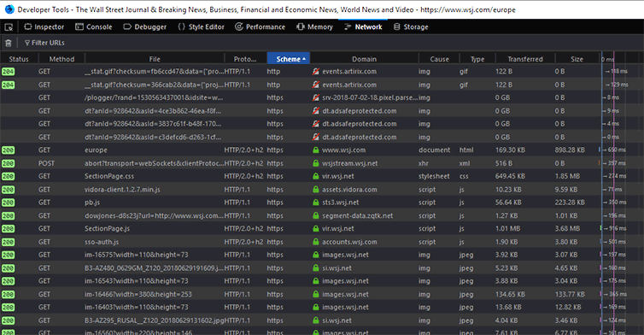Click the 898.28 KB size cell
Image resolution: width=644 pixels, height=335 pixels.
pos(570,150)
